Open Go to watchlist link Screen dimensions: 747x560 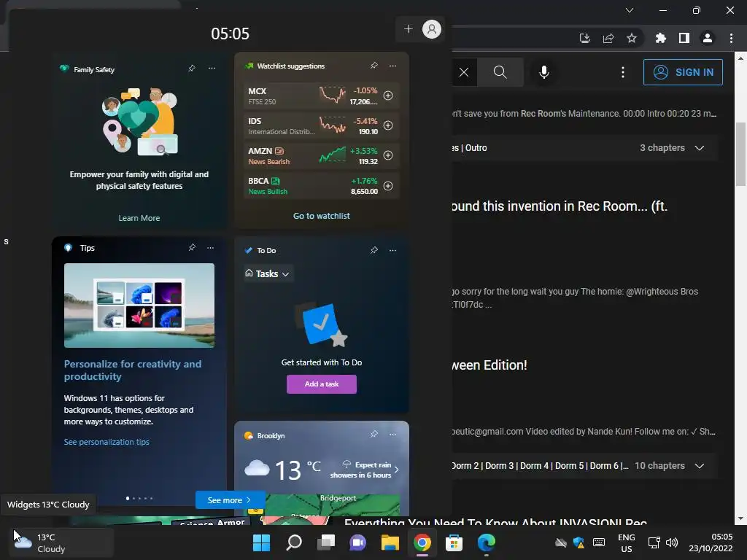pos(322,216)
